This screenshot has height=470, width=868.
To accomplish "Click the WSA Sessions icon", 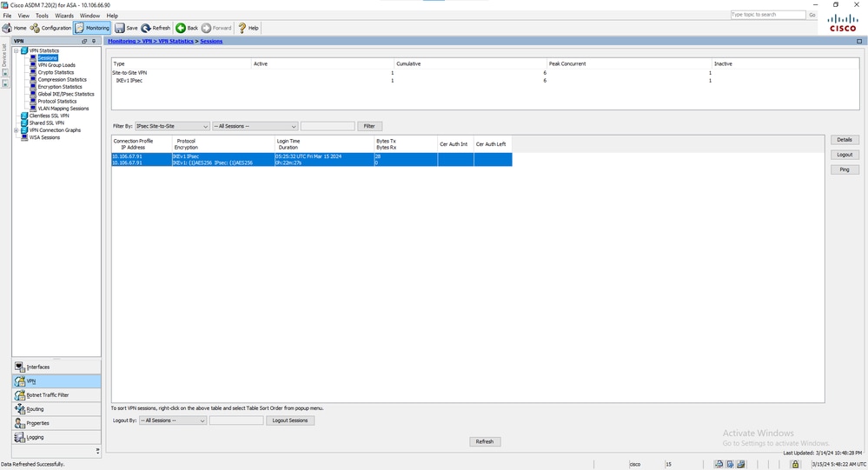I will [x=24, y=137].
